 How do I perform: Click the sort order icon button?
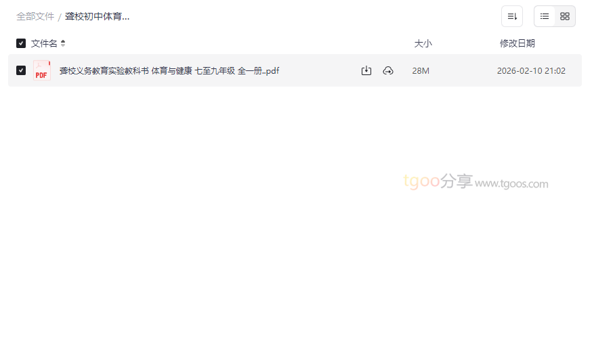511,16
